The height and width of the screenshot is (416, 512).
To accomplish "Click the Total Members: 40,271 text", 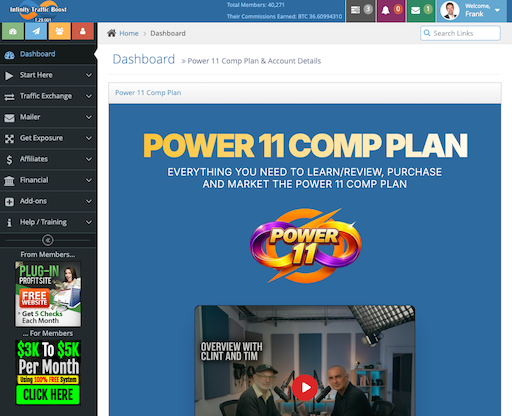I will (x=256, y=5).
